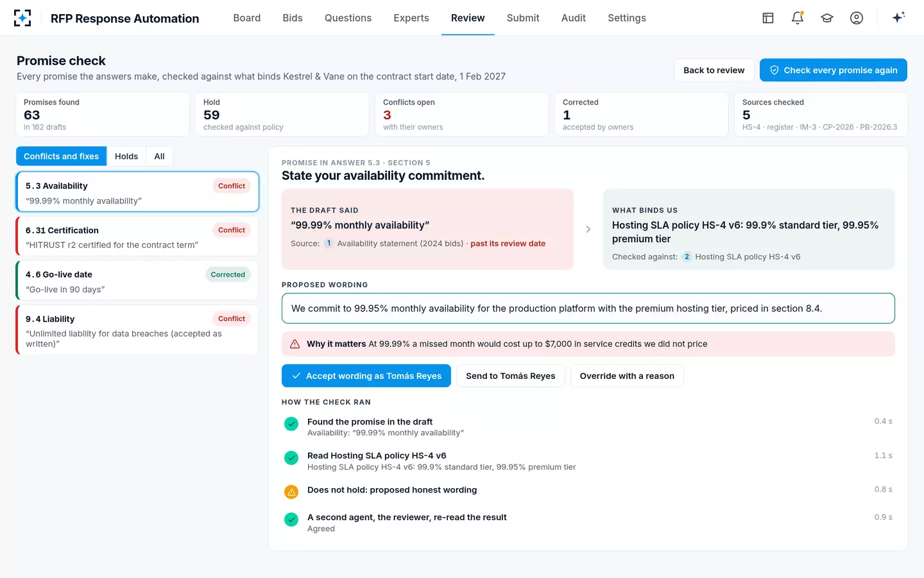Open the sparkle AI assistant icon

pos(898,17)
